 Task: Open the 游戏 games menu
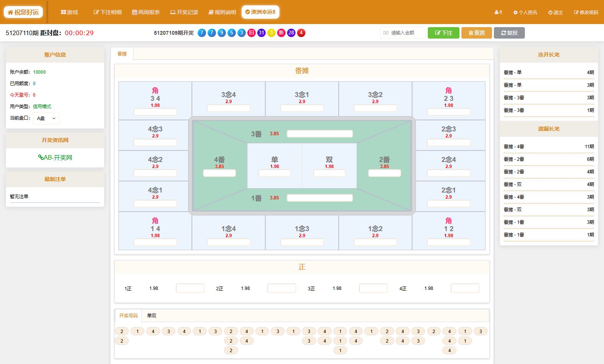(69, 12)
